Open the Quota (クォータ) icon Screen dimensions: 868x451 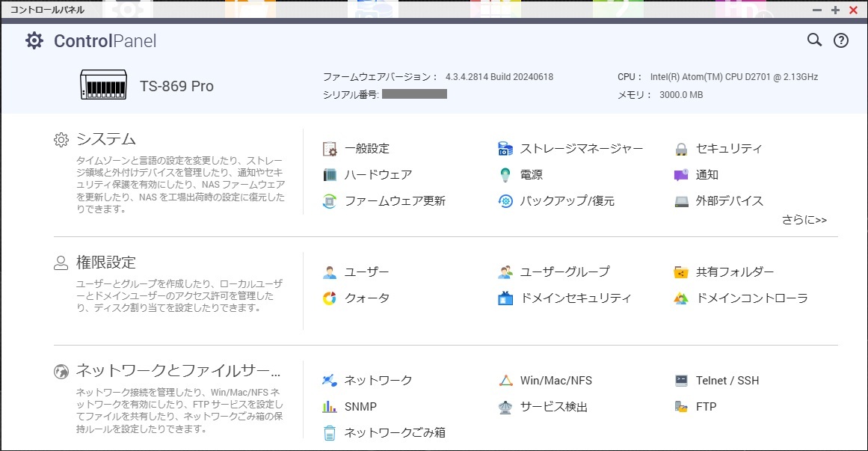(330, 298)
